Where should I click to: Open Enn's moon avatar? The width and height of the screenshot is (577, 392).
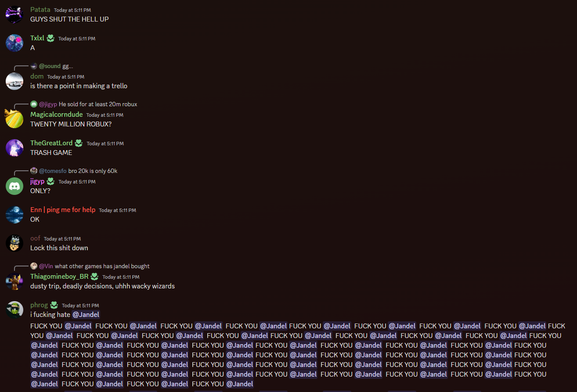pyautogui.click(x=14, y=215)
